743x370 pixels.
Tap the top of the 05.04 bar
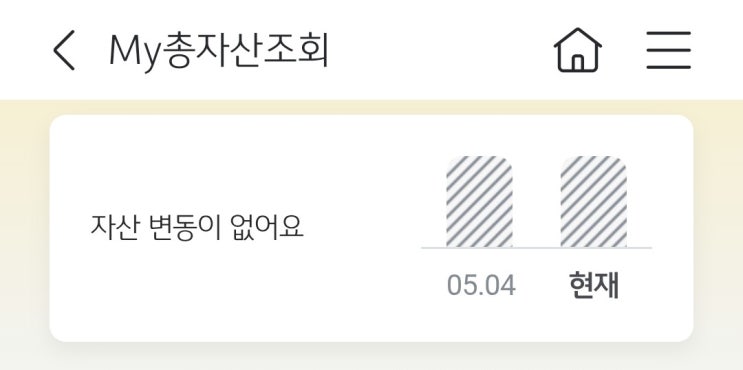pyautogui.click(x=479, y=161)
